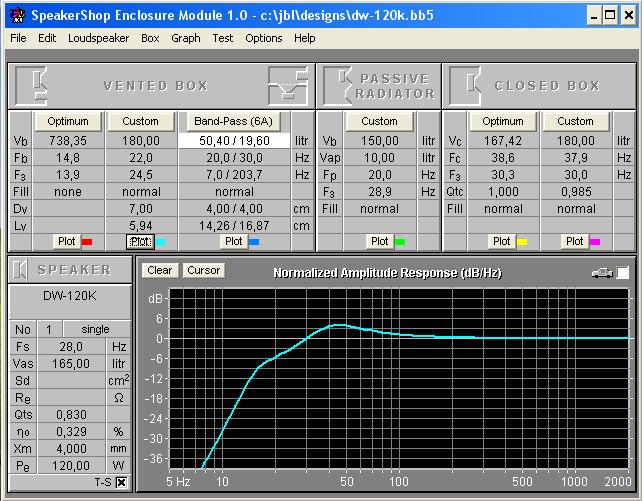Open the File menu
Image resolution: width=644 pixels, height=501 pixels.
tap(18, 38)
